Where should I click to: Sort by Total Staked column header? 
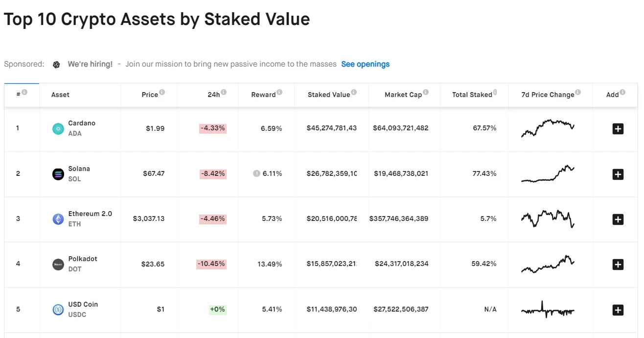coord(472,95)
